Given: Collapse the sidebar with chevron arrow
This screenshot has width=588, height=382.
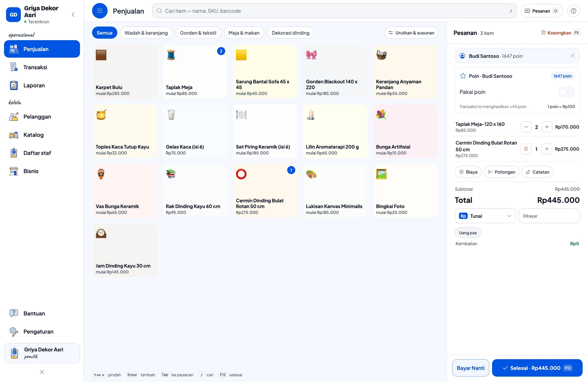Looking at the screenshot, I should (x=73, y=15).
